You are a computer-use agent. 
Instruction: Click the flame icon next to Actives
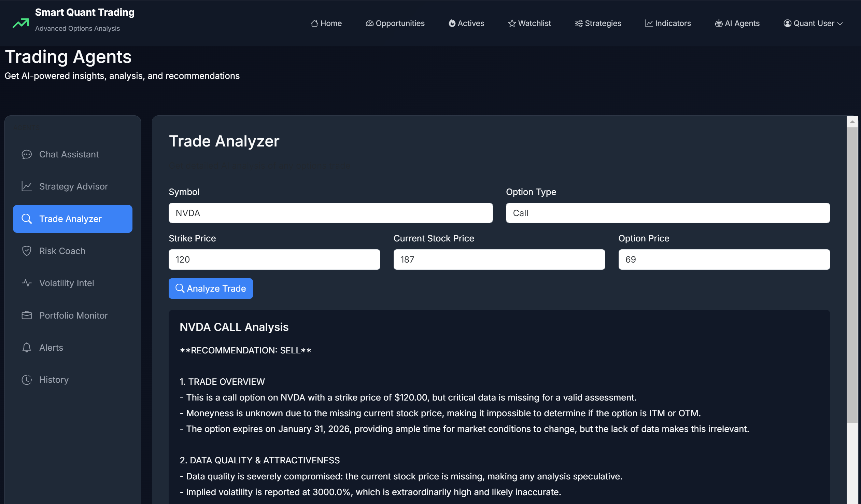(x=452, y=23)
